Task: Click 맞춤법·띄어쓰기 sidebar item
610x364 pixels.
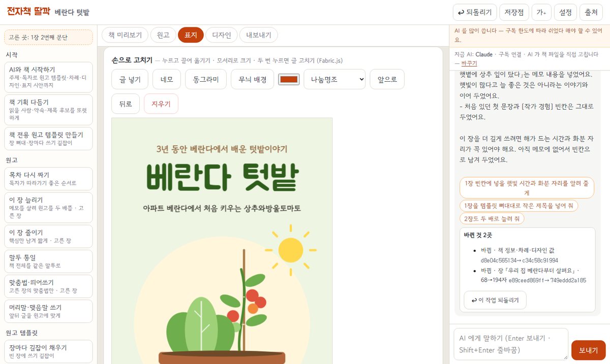Action: pos(48,286)
